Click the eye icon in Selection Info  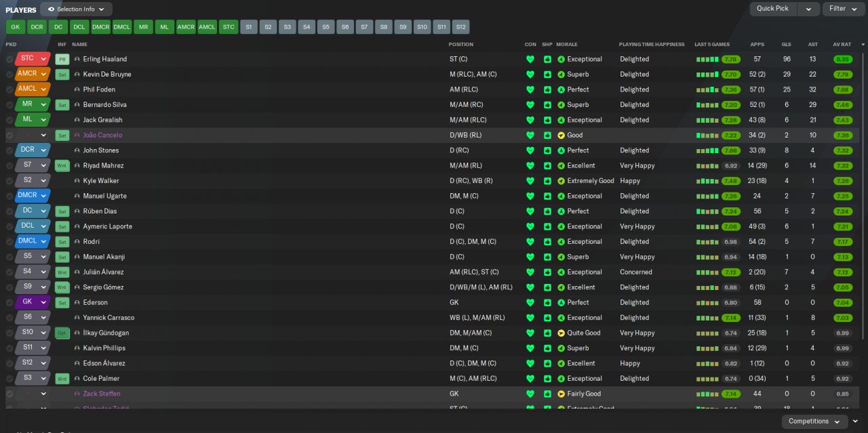click(x=51, y=9)
